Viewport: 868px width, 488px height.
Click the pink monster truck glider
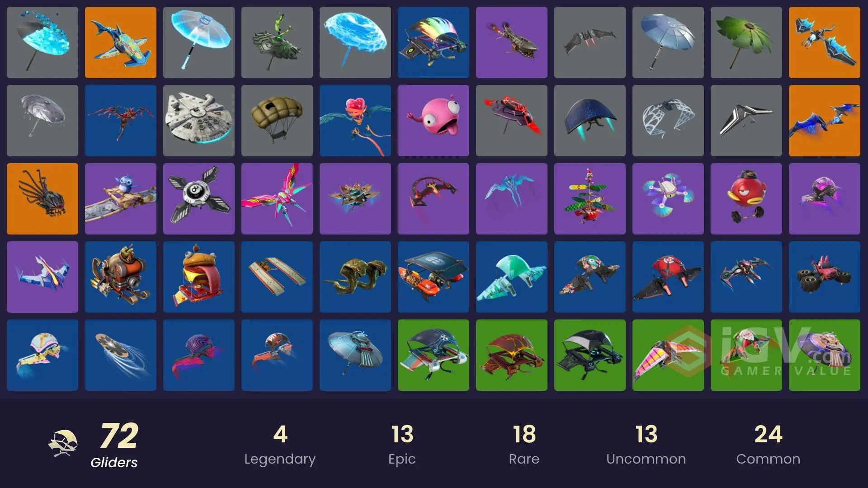[x=825, y=277]
